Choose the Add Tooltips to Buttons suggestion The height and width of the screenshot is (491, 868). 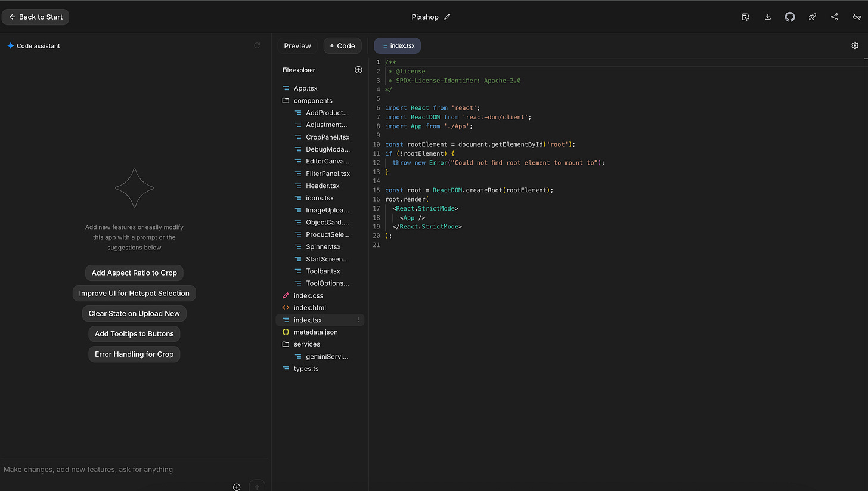click(x=134, y=333)
